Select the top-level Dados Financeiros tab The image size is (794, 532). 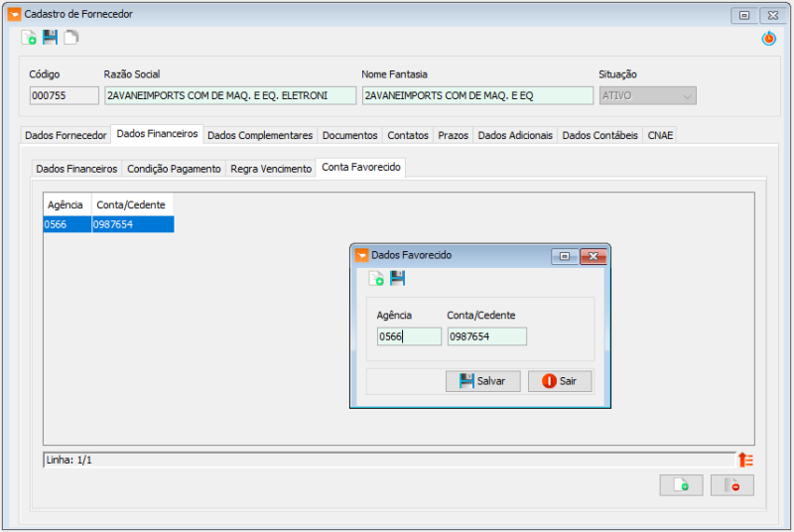point(157,134)
